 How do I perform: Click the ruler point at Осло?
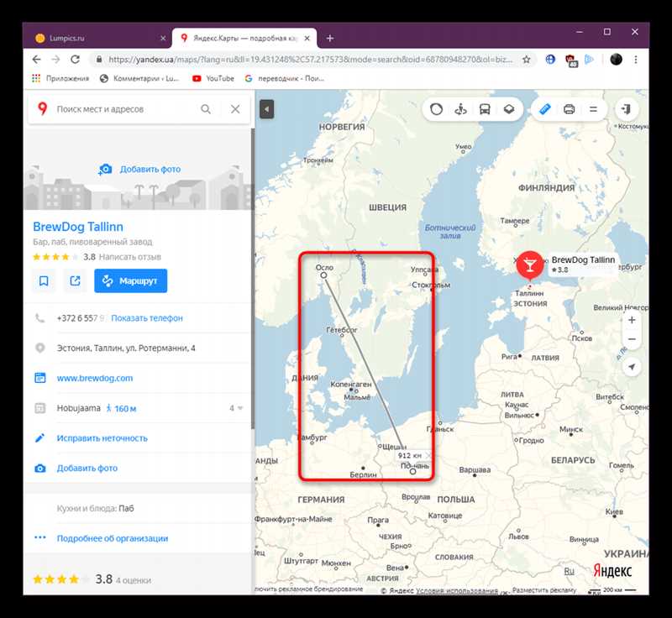coord(323,275)
